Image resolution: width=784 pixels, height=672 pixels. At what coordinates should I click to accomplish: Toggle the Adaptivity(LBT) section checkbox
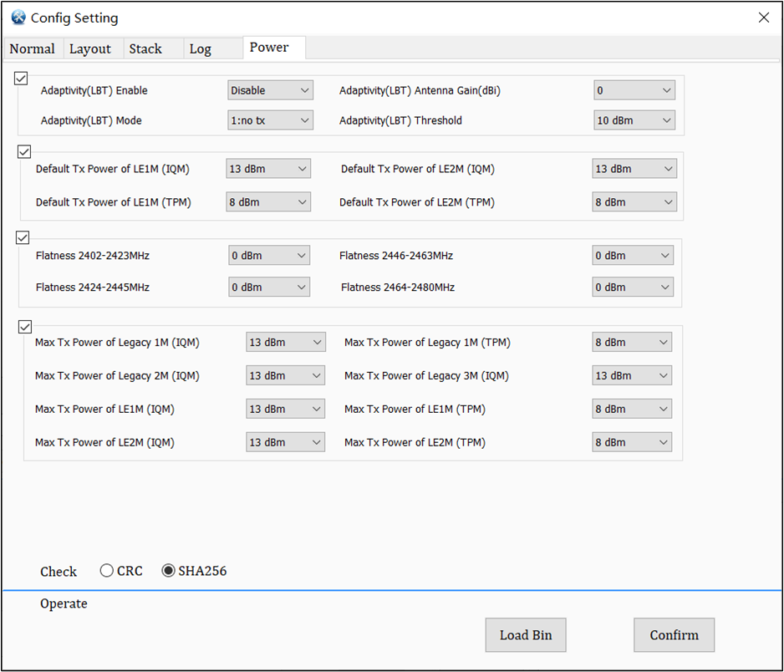tap(21, 78)
